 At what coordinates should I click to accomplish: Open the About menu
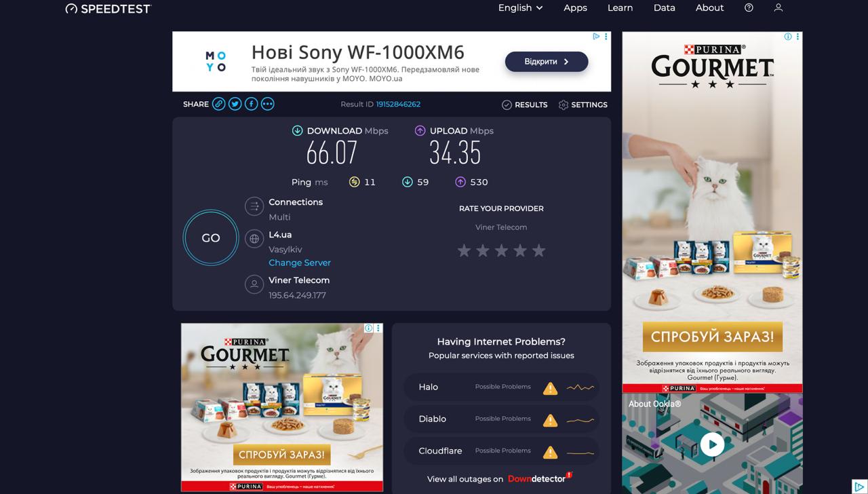click(709, 7)
